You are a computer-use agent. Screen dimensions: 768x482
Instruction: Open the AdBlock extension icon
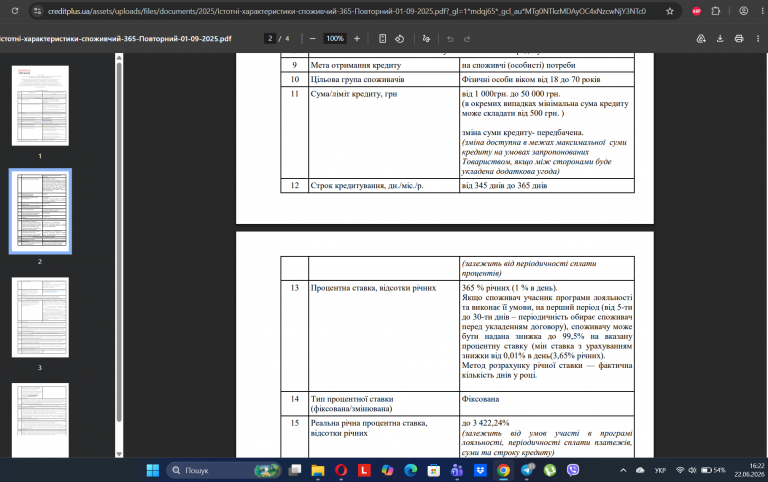pyautogui.click(x=696, y=11)
